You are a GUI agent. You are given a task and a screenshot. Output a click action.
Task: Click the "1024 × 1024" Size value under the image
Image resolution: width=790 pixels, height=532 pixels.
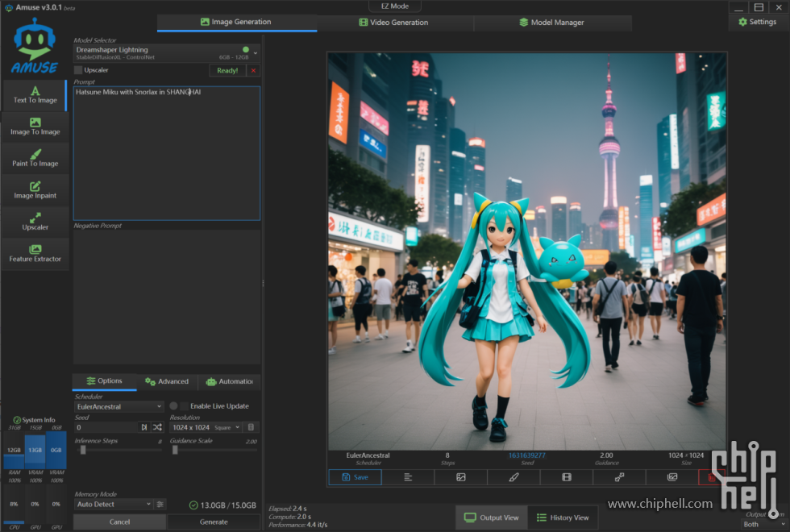point(686,455)
